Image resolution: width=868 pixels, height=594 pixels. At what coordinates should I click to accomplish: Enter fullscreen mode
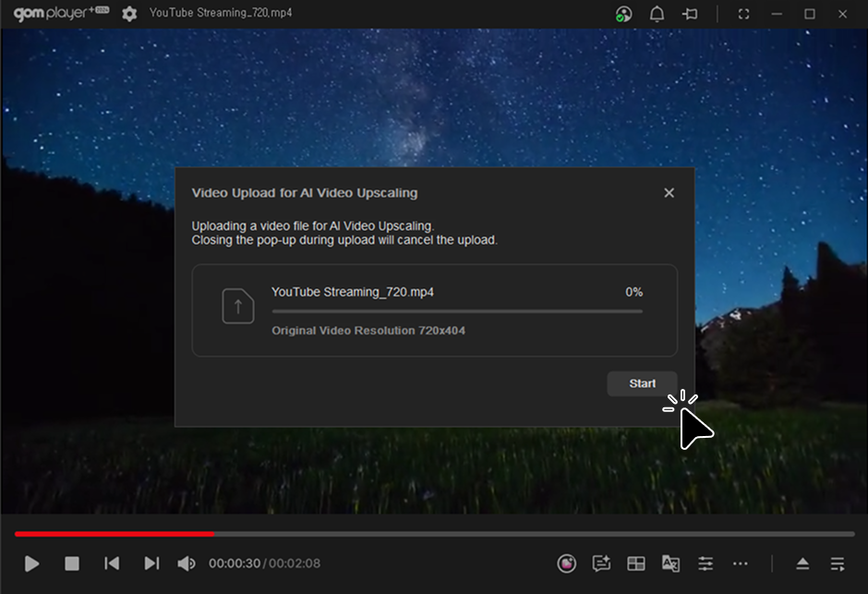744,14
